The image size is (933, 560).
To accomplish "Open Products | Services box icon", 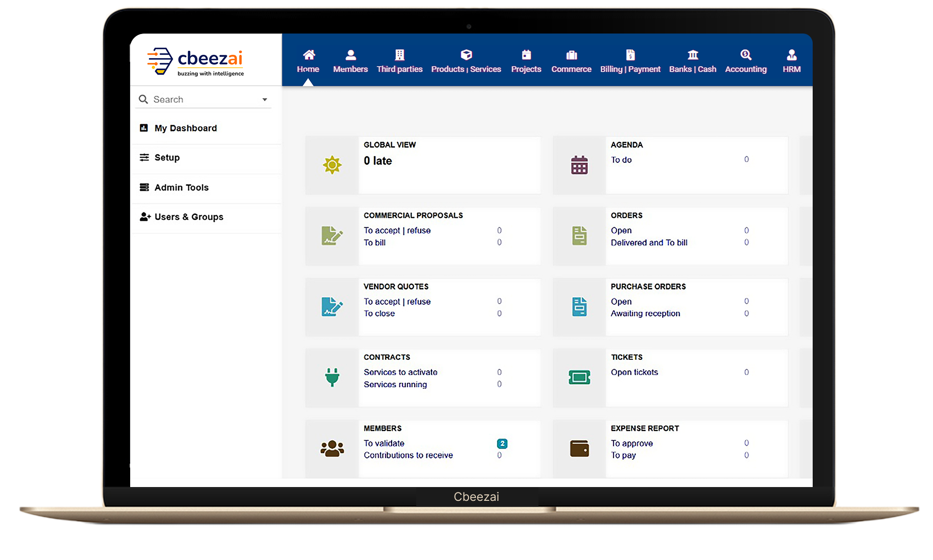I will (x=466, y=55).
